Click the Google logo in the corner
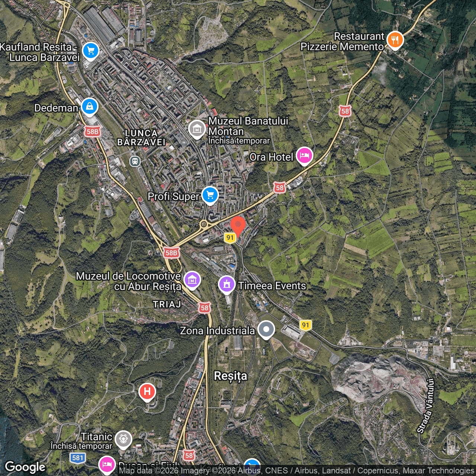Viewport: 476px width, 476px height. tap(26, 467)
